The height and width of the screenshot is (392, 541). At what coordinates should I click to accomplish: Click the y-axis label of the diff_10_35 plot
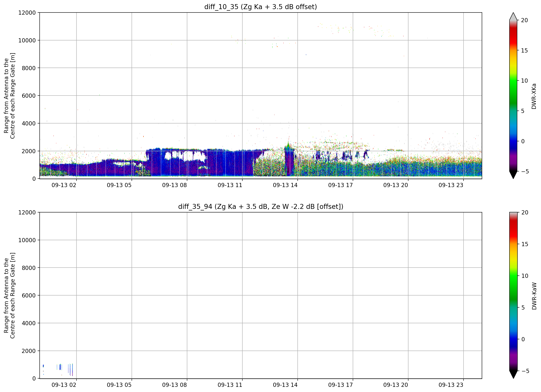pos(9,96)
